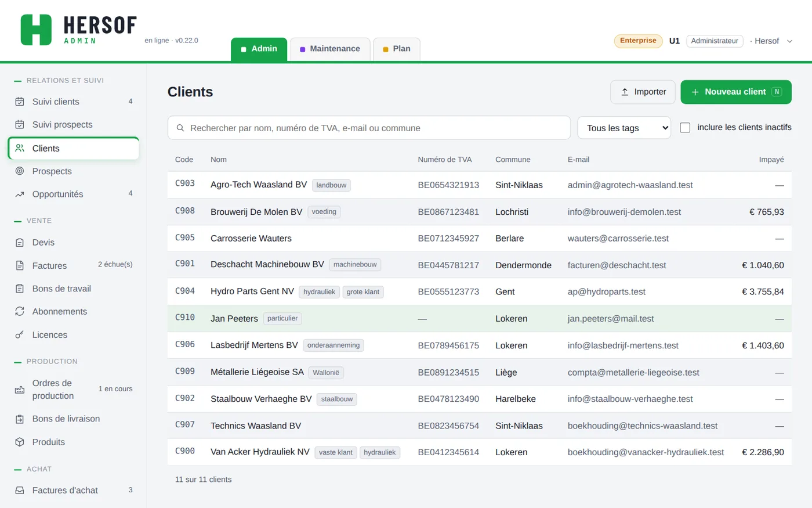Viewport: 812px width, 508px height.
Task: Click the 2 échue(s) badge next to Factures
Action: coord(115,264)
